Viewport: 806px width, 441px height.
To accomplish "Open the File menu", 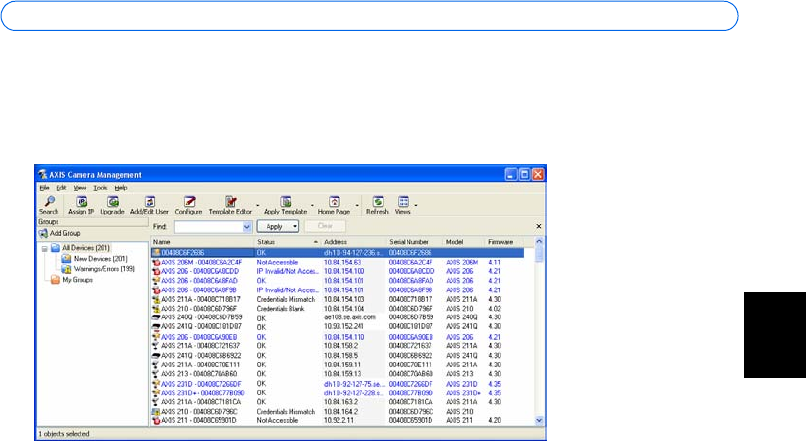I will pyautogui.click(x=44, y=188).
